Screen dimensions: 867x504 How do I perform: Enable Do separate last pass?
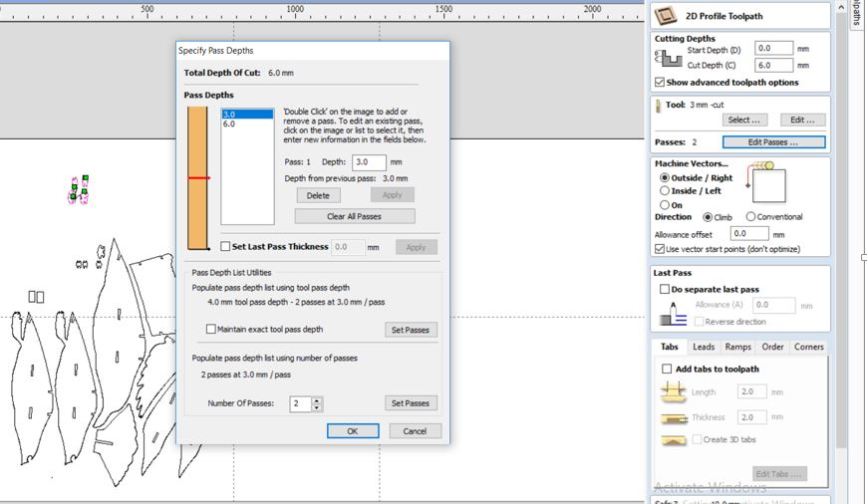665,289
